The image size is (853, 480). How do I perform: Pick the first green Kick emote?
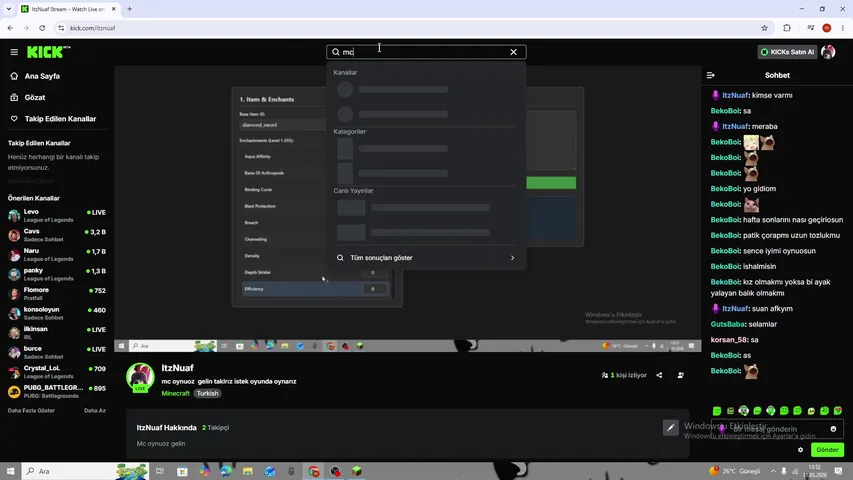pyautogui.click(x=717, y=411)
